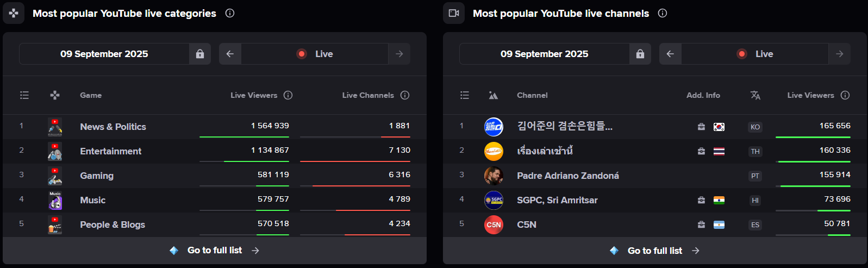The width and height of the screenshot is (868, 268).
Task: Click lock icon next to categories date
Action: pyautogui.click(x=200, y=54)
